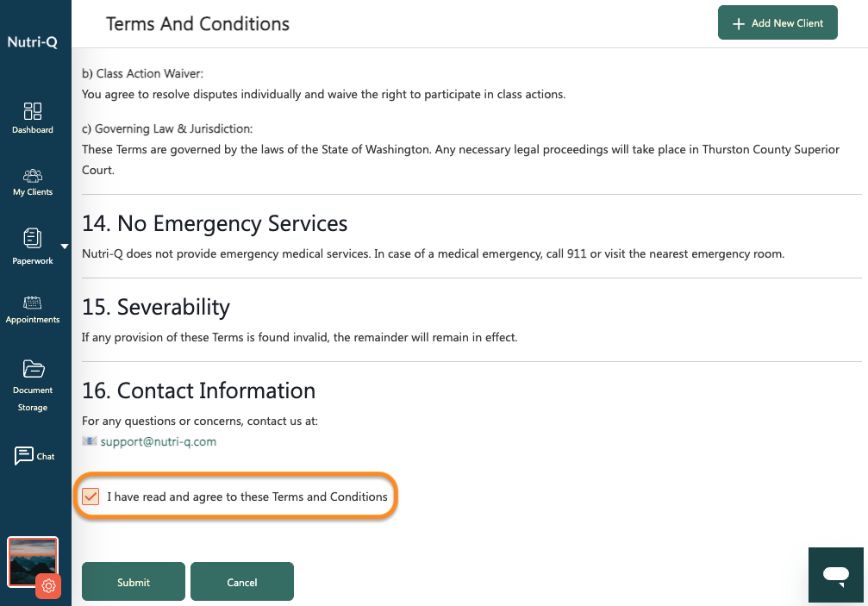
Task: Uncheck the agree to Terms checkbox
Action: point(91,497)
